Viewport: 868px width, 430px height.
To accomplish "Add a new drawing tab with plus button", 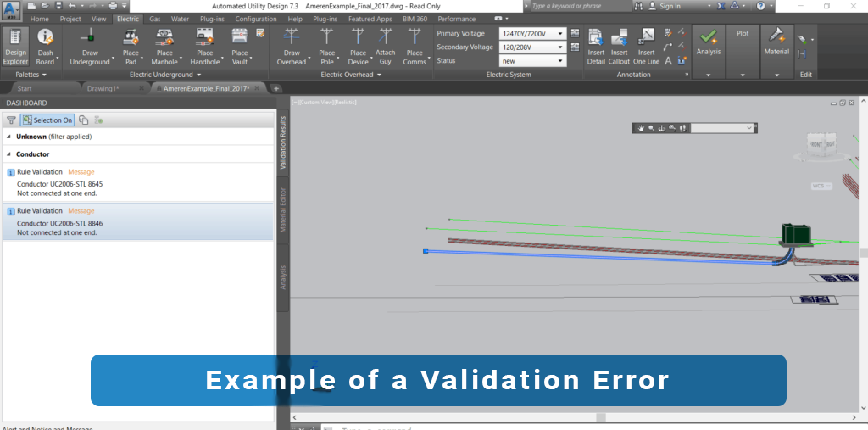I will pyautogui.click(x=276, y=89).
